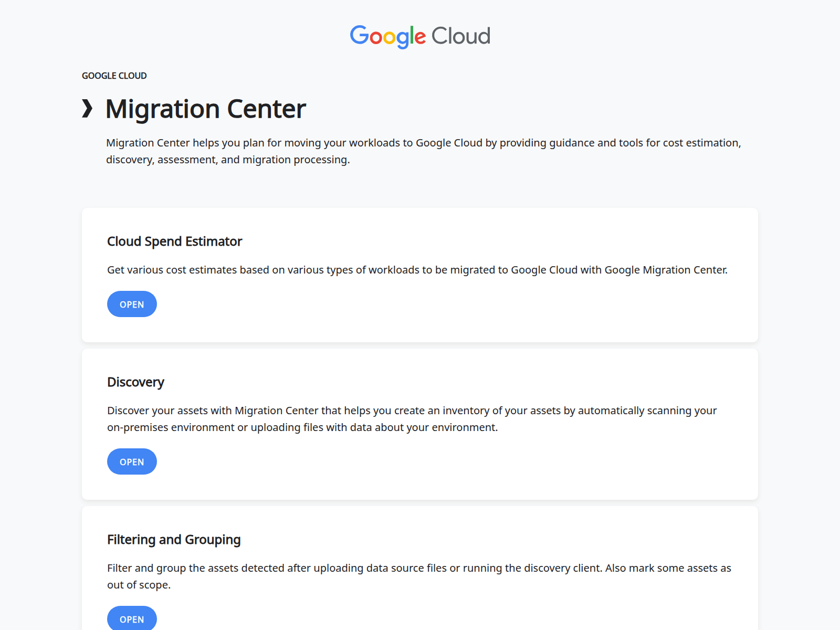Click the Filtering and Grouping description text
The image size is (840, 630).
418,576
